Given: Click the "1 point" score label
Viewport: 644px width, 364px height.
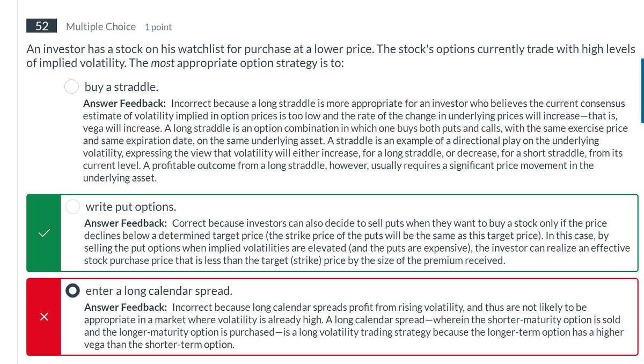Looking at the screenshot, I should 158,27.
